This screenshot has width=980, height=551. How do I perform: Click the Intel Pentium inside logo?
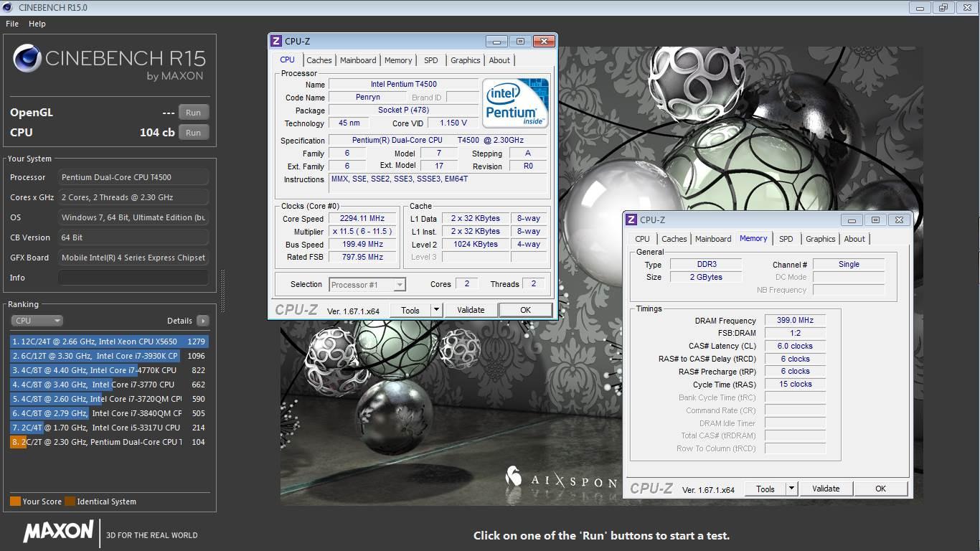(x=516, y=103)
